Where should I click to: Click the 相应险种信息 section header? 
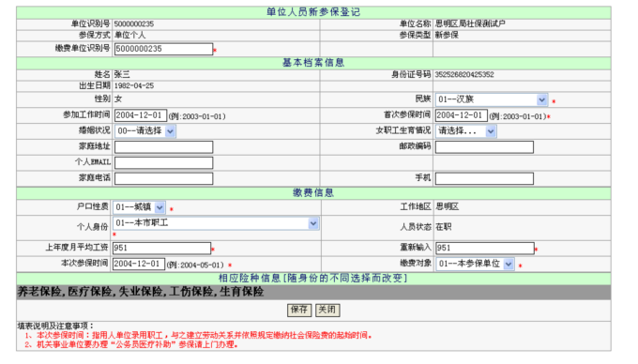click(x=313, y=279)
